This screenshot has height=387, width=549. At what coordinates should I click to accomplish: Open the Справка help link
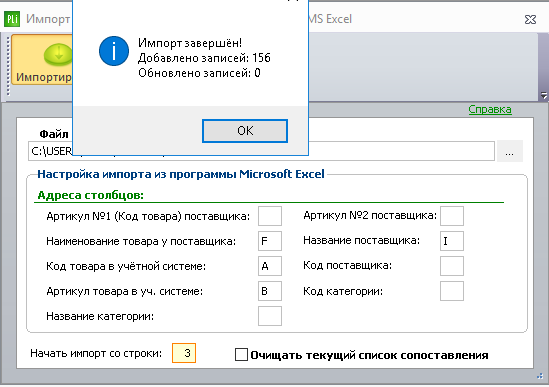[x=490, y=110]
